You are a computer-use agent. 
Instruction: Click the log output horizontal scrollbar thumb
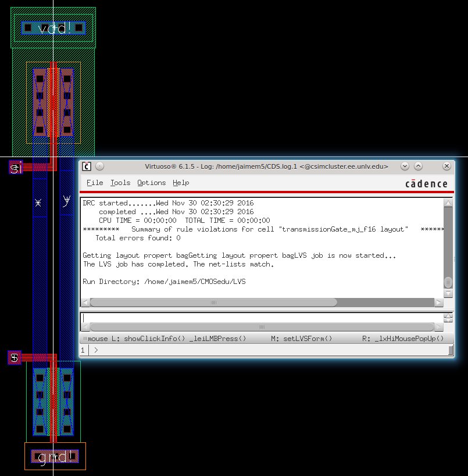(x=213, y=303)
